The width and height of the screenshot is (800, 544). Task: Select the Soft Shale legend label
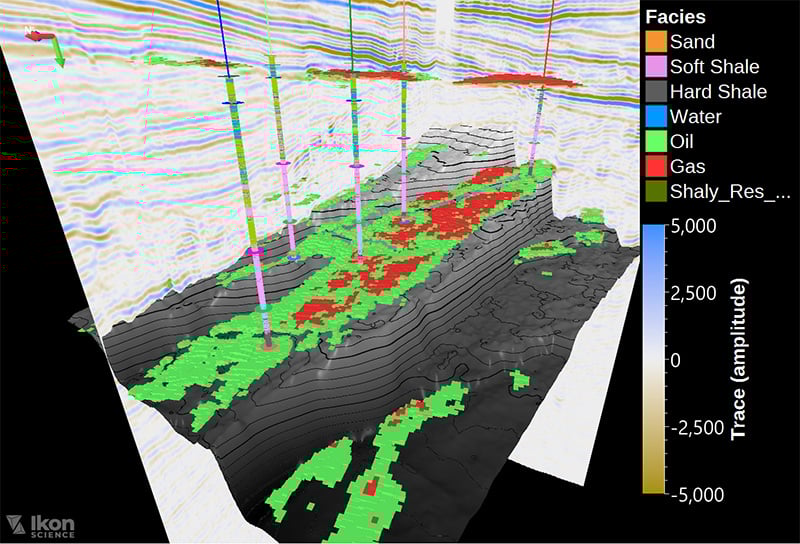click(x=714, y=67)
